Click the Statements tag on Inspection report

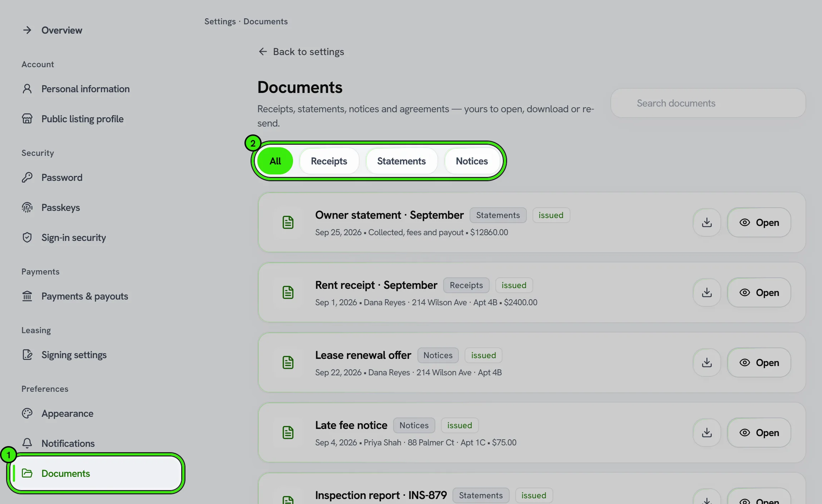pos(481,495)
